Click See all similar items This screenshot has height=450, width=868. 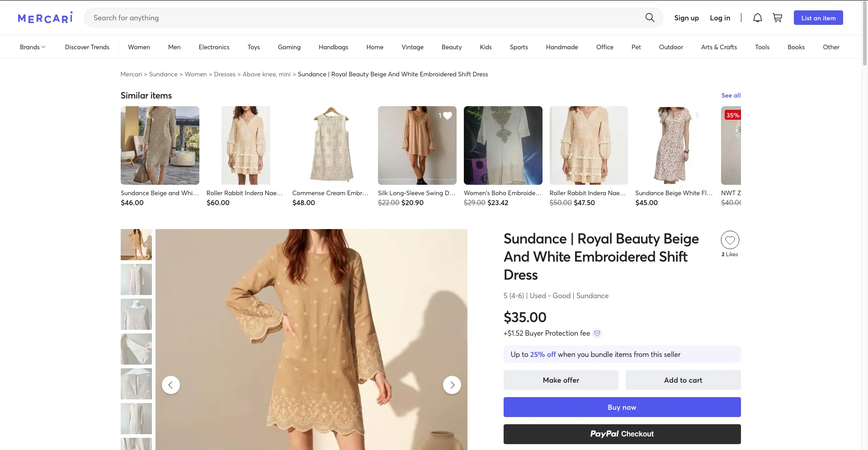(x=731, y=95)
